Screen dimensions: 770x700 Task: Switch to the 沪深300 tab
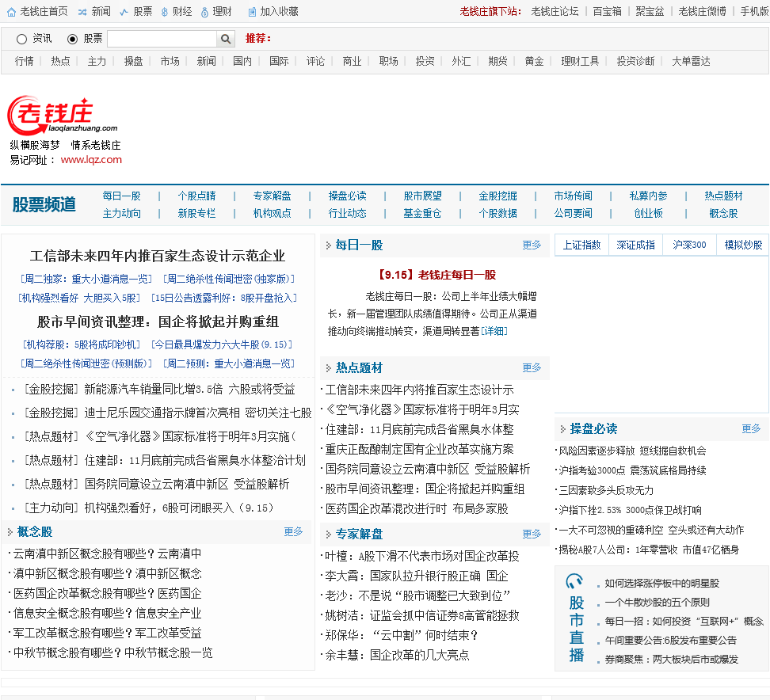(x=689, y=245)
